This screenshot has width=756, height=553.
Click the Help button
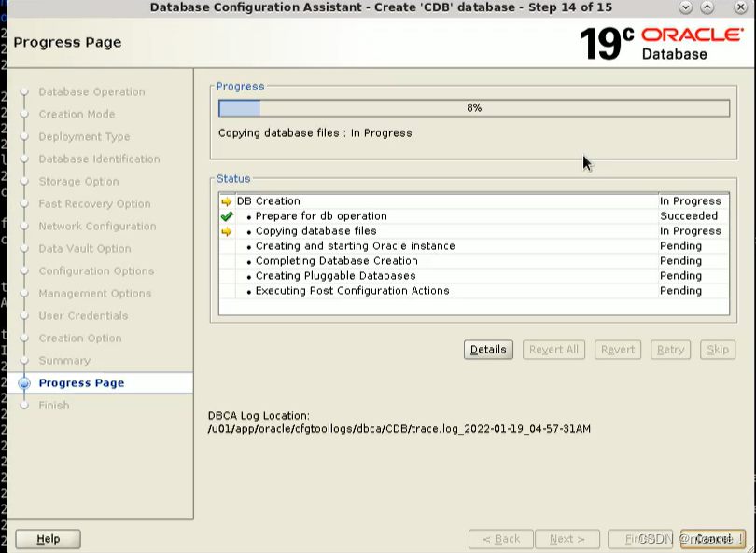(x=48, y=538)
